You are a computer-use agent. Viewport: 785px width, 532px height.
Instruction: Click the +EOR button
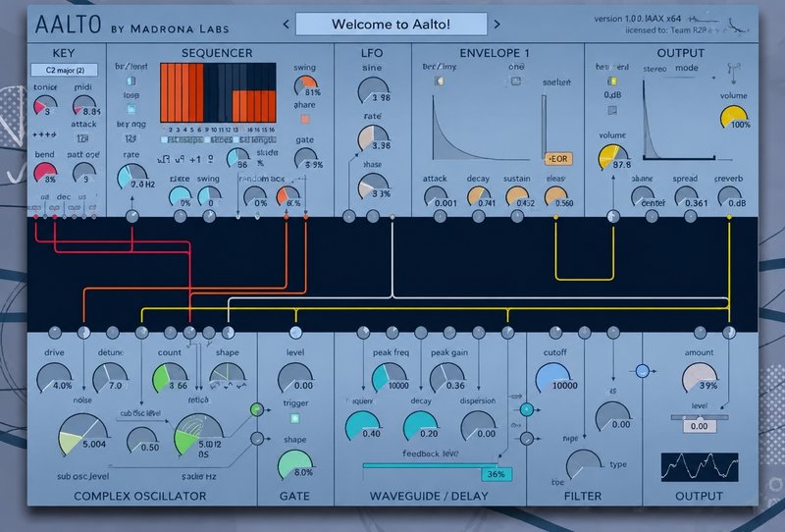click(x=557, y=159)
